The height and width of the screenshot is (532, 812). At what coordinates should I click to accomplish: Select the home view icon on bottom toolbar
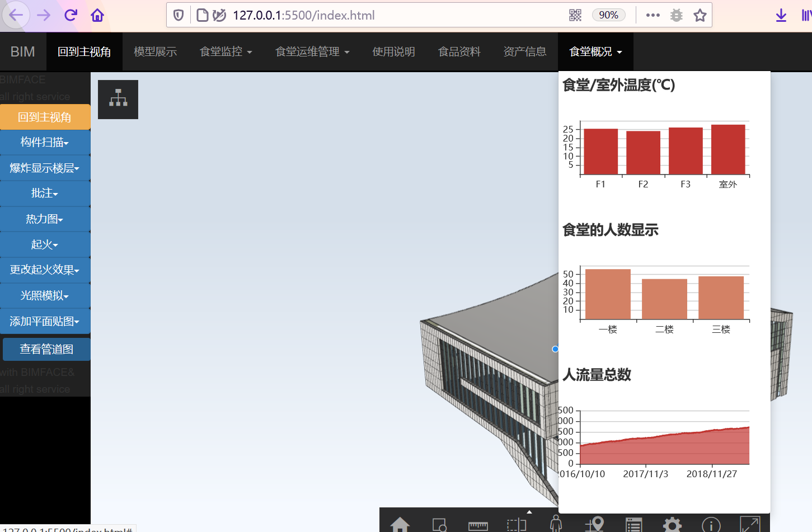[x=401, y=526]
